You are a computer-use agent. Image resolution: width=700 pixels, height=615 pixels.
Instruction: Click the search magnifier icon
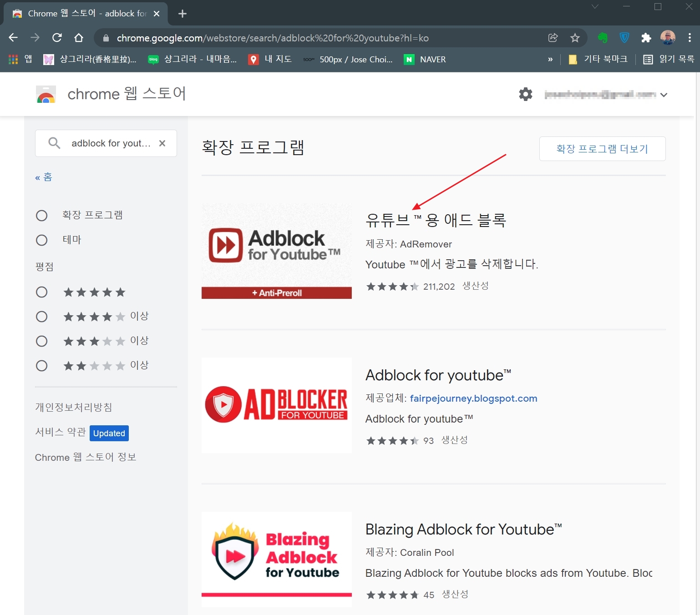[54, 143]
